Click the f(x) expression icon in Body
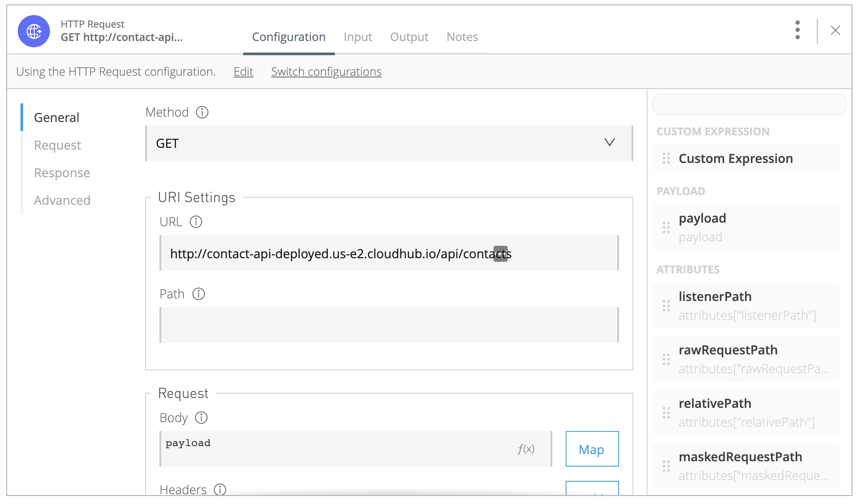 [526, 449]
